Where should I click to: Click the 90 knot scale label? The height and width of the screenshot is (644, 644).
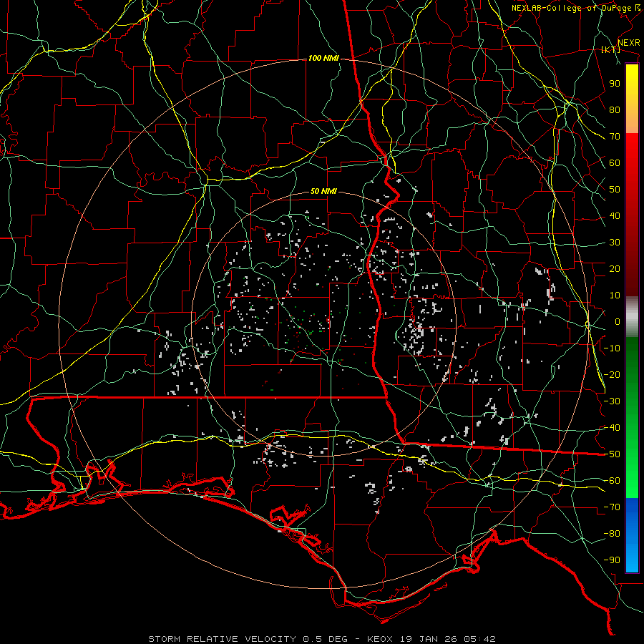[615, 84]
